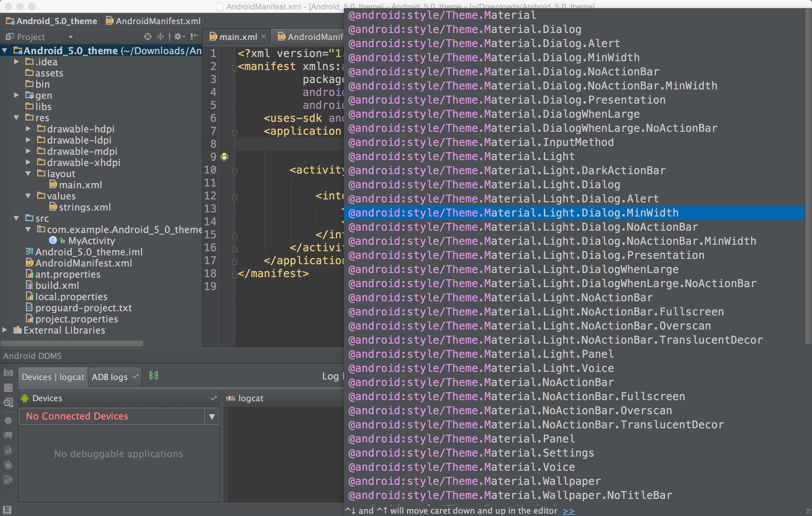Click the fold marker on line 2
This screenshot has width=812, height=516.
(235, 68)
